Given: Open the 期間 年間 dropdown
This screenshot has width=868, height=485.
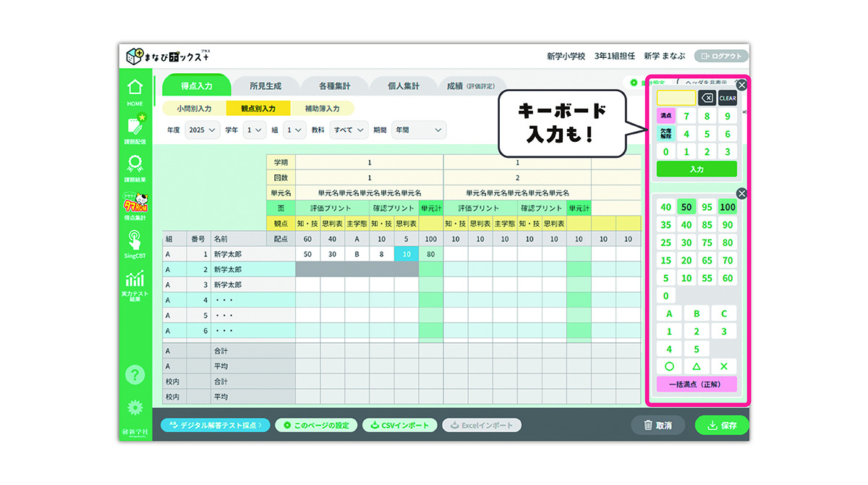Looking at the screenshot, I should (418, 130).
